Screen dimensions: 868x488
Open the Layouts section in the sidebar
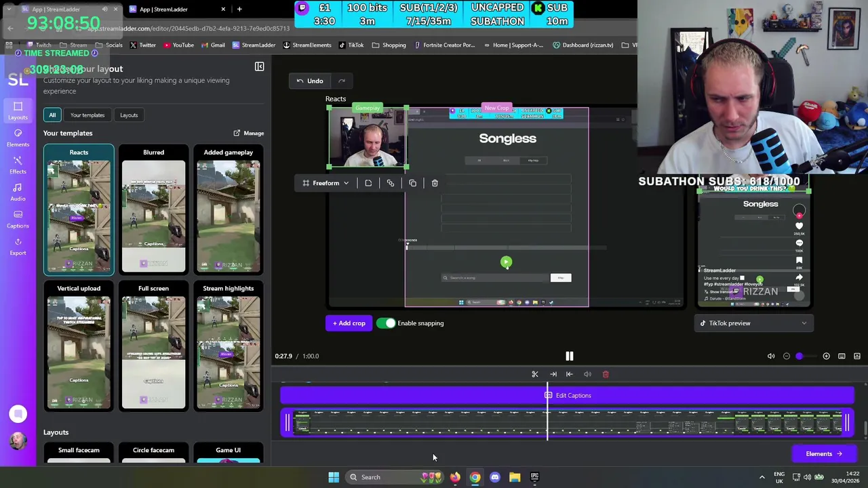pyautogui.click(x=18, y=110)
